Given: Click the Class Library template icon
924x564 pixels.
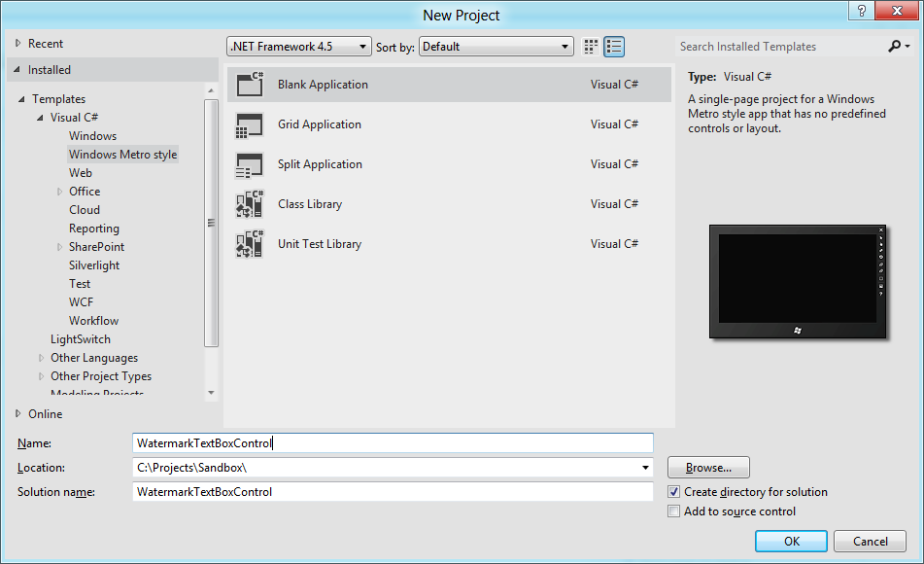Looking at the screenshot, I should pos(250,204).
